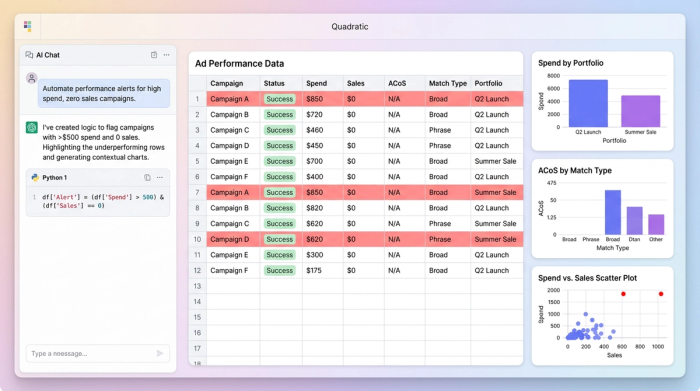Screen dimensions: 700x391
Task: Click the $175 spend cell
Action: (x=323, y=270)
